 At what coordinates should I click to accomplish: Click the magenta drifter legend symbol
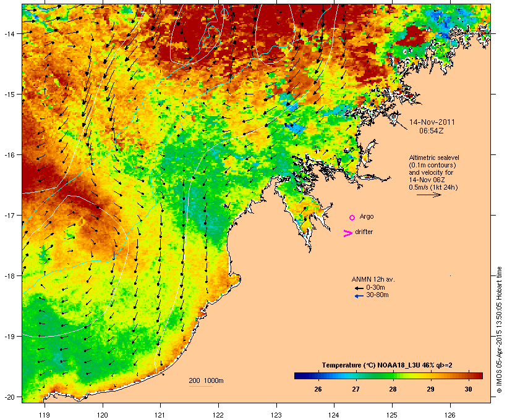(x=347, y=233)
